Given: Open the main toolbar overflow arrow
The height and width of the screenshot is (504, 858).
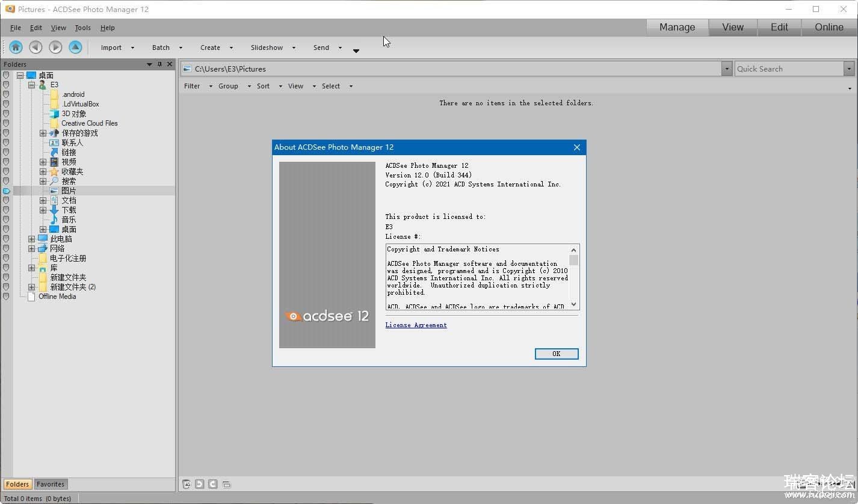Looking at the screenshot, I should click(x=356, y=51).
